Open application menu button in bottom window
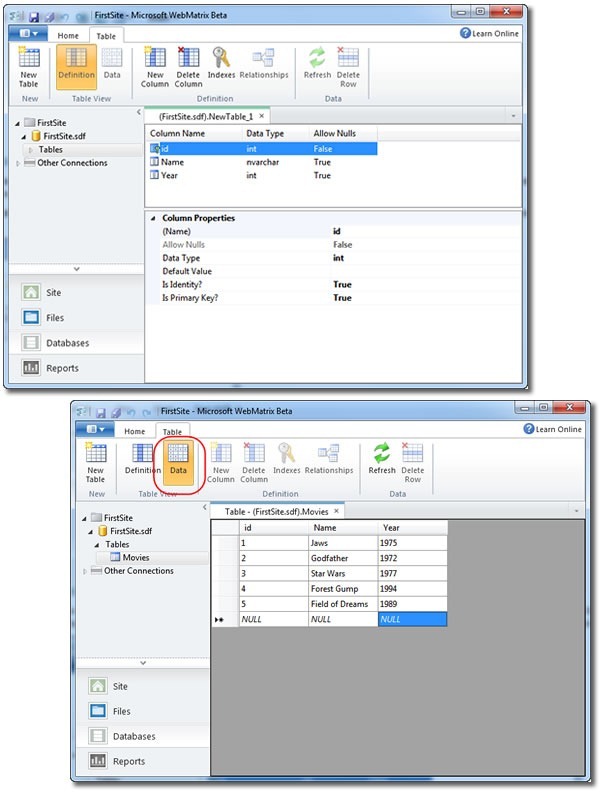 point(95,429)
